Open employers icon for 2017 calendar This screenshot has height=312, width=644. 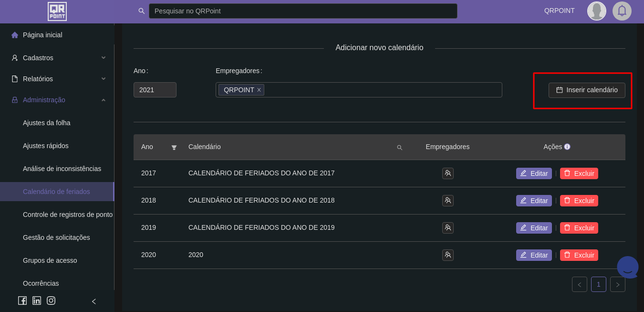click(447, 173)
